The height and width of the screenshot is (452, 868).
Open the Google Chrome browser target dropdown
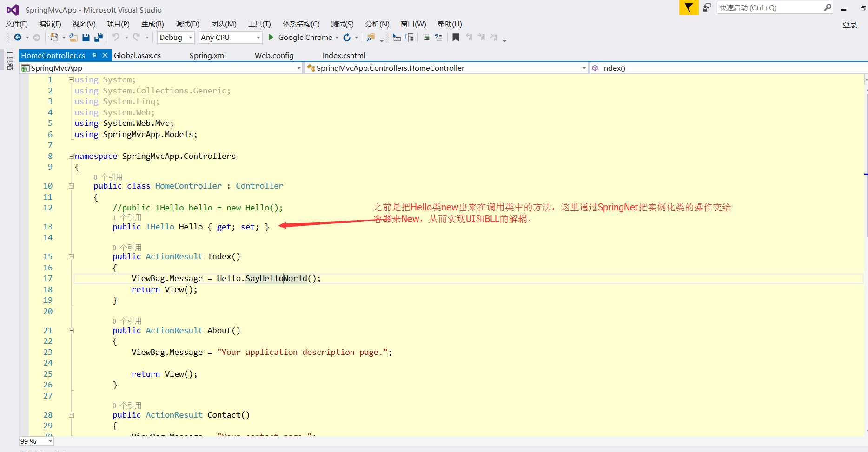click(337, 38)
